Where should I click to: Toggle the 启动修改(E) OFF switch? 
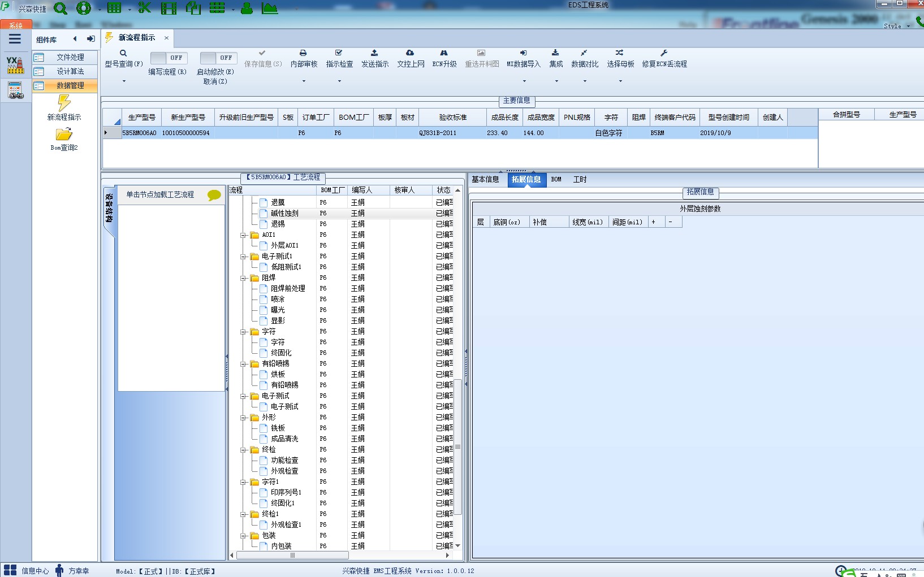(217, 58)
